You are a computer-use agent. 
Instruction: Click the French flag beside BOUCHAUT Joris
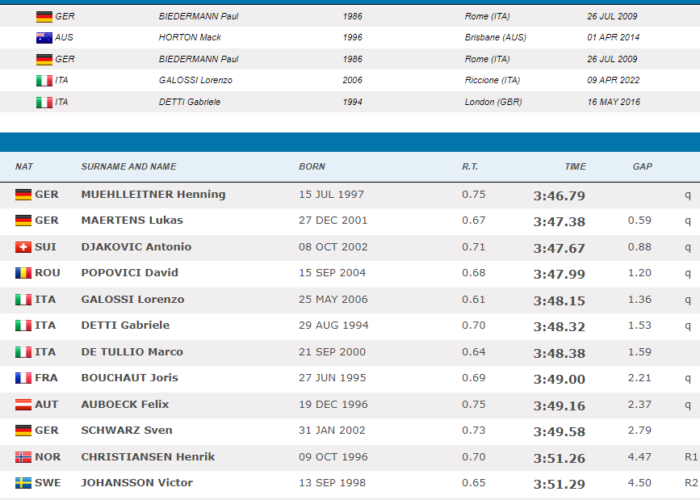23,378
